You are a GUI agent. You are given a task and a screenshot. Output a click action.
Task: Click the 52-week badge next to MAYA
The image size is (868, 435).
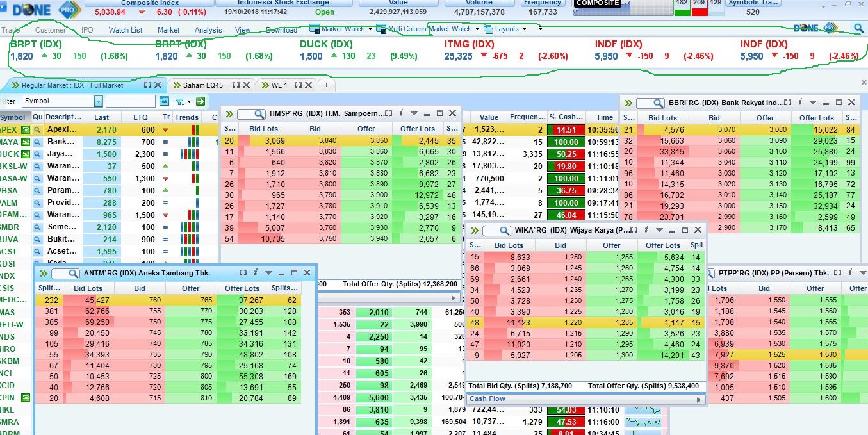(26, 142)
